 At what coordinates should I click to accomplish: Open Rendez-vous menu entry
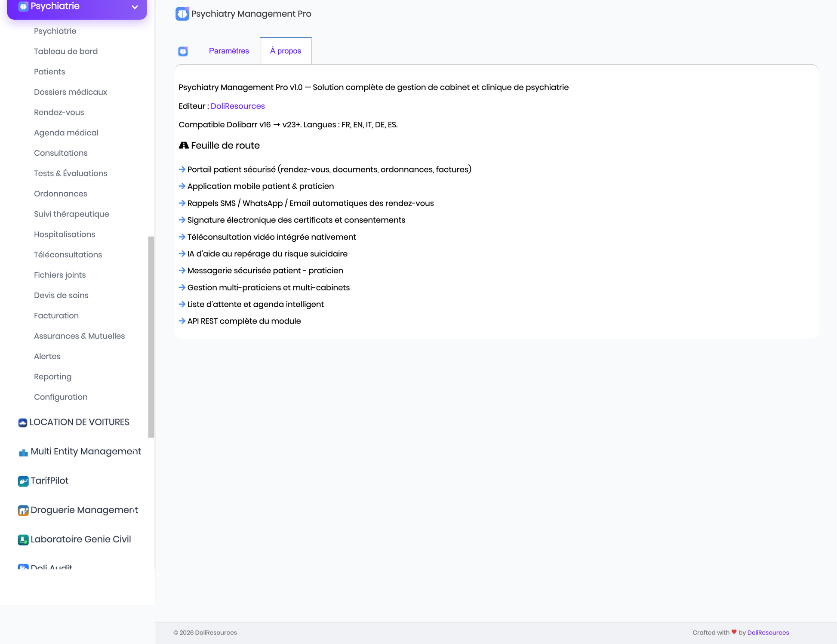tap(59, 112)
